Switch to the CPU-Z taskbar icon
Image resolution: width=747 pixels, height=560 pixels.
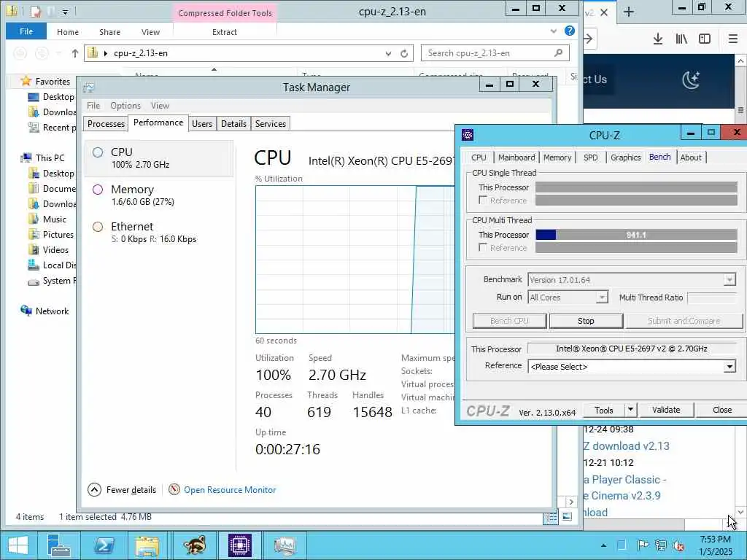click(x=239, y=545)
